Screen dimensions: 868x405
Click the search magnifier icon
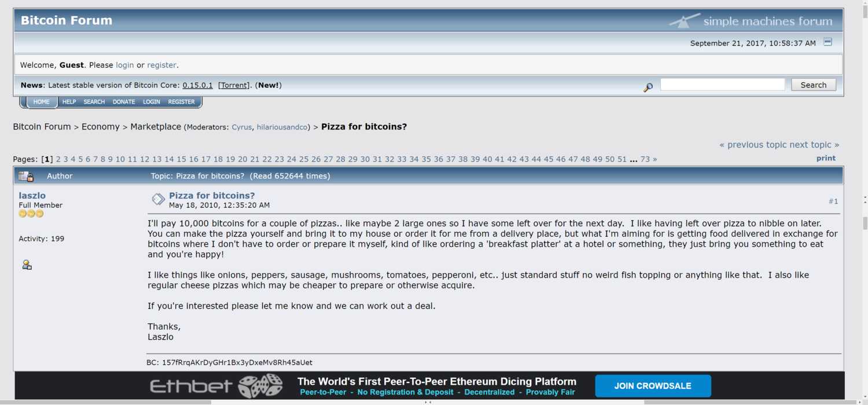[x=648, y=87]
